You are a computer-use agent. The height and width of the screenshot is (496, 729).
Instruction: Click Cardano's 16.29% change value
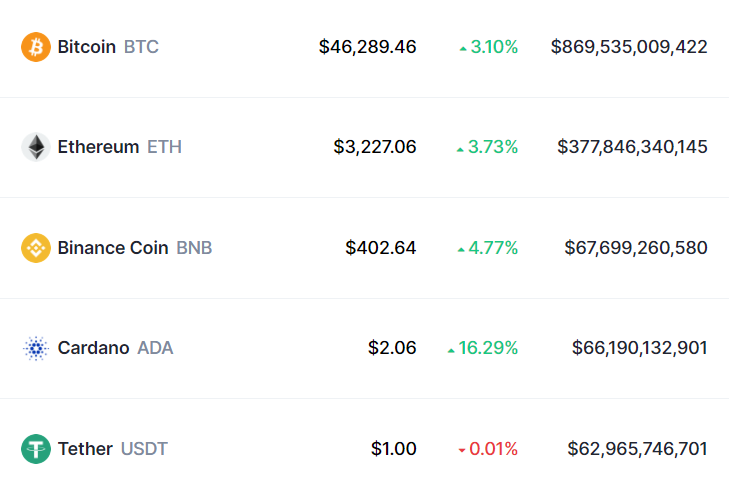[488, 348]
